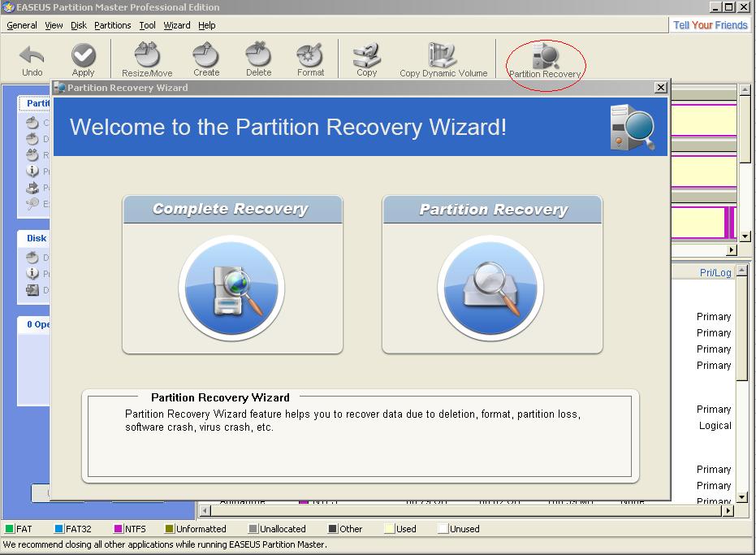This screenshot has height=555, width=756.
Task: Open Copy Dynamic Volume tool
Action: [x=443, y=54]
